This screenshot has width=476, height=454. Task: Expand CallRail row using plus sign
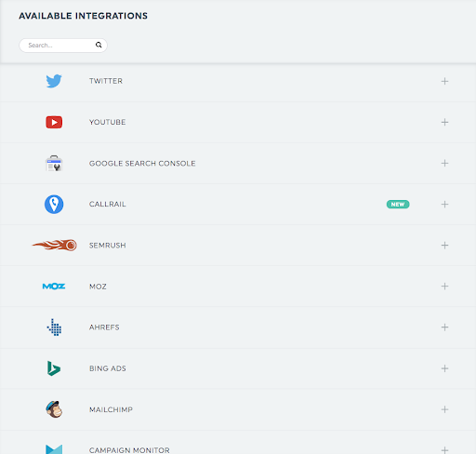(x=444, y=205)
